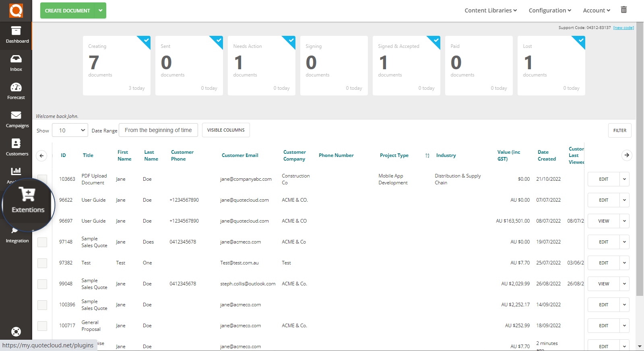Click the Visible Columns button
Viewport: 644px width, 351px height.
coord(226,130)
